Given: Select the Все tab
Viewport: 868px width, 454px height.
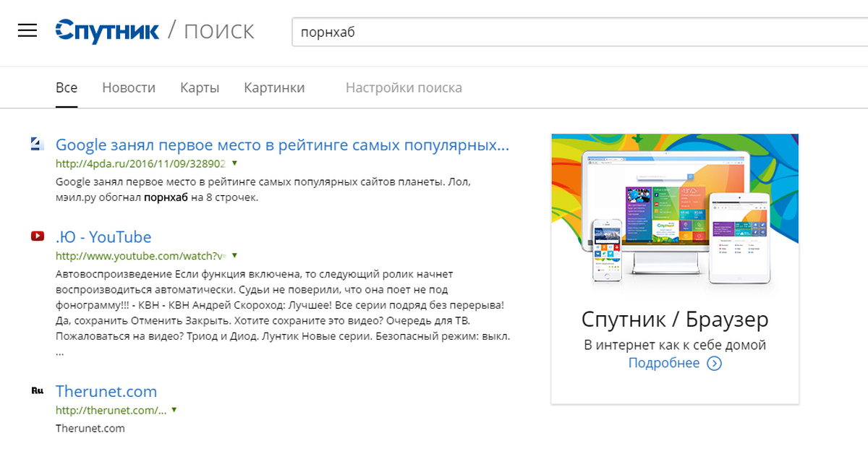Looking at the screenshot, I should [67, 87].
